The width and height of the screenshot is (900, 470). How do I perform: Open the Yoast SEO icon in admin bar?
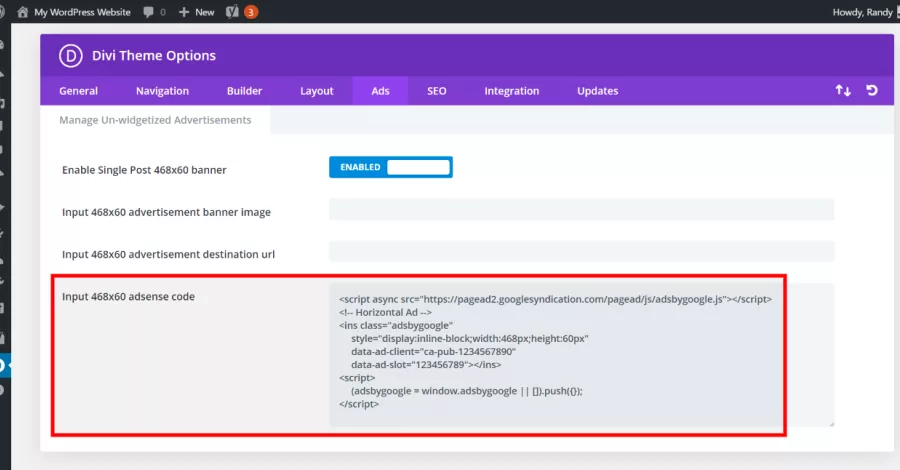tap(232, 11)
